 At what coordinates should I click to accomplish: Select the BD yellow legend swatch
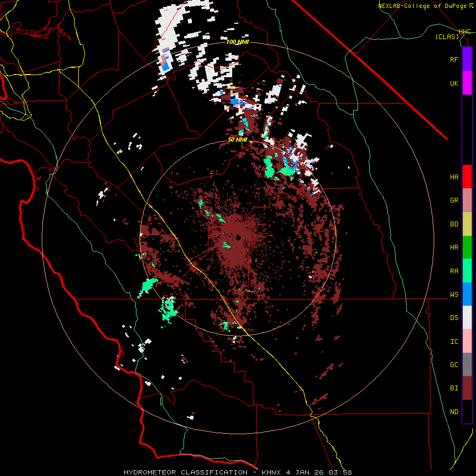pyautogui.click(x=467, y=224)
